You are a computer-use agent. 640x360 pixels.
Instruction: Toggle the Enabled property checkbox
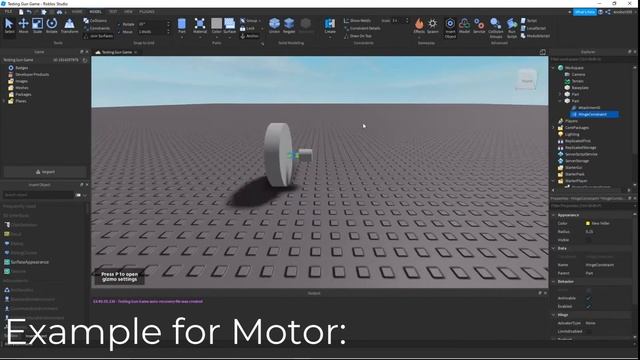pyautogui.click(x=588, y=307)
